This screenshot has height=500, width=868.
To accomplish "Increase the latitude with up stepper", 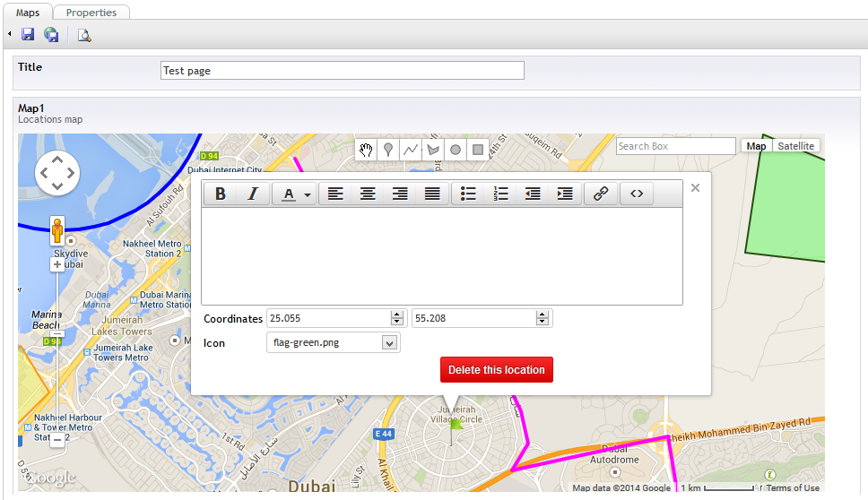I will coord(396,315).
